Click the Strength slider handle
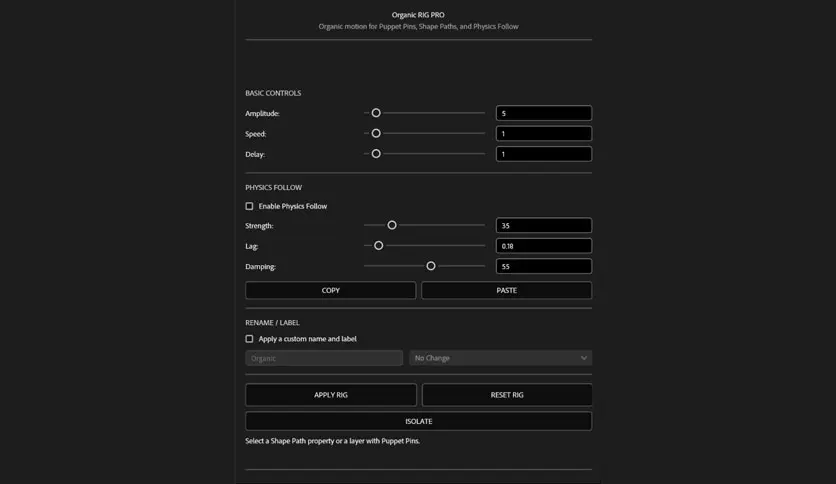The height and width of the screenshot is (484, 836). click(x=392, y=225)
